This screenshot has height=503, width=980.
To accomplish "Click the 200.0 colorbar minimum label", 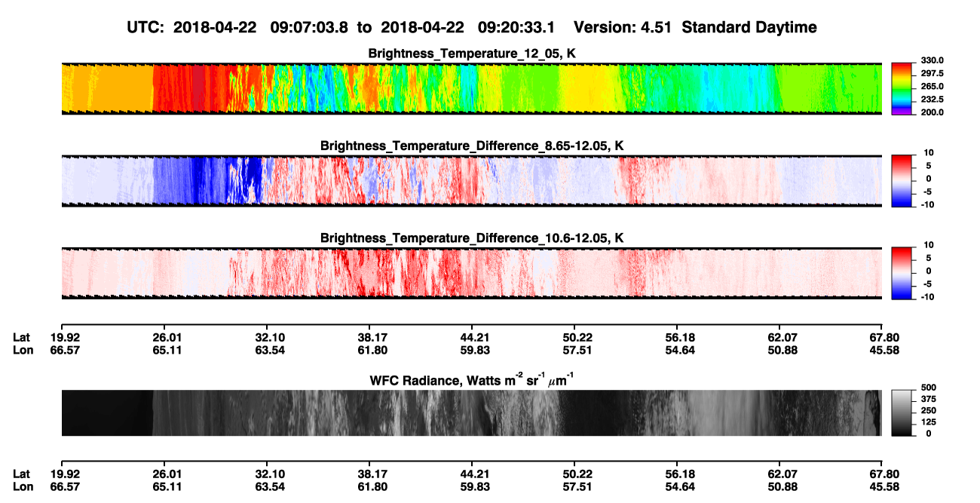I will point(932,112).
